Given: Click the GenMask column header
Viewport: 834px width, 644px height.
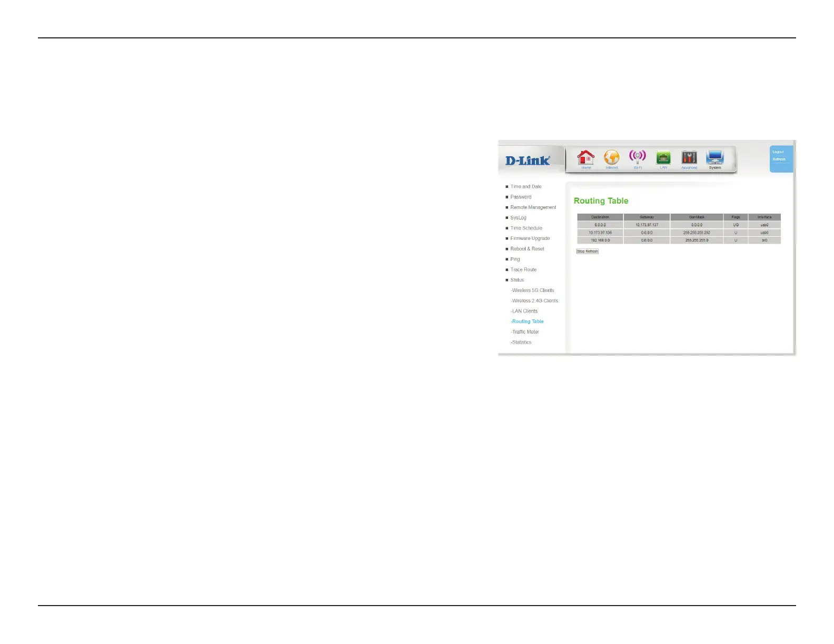Looking at the screenshot, I should (697, 217).
